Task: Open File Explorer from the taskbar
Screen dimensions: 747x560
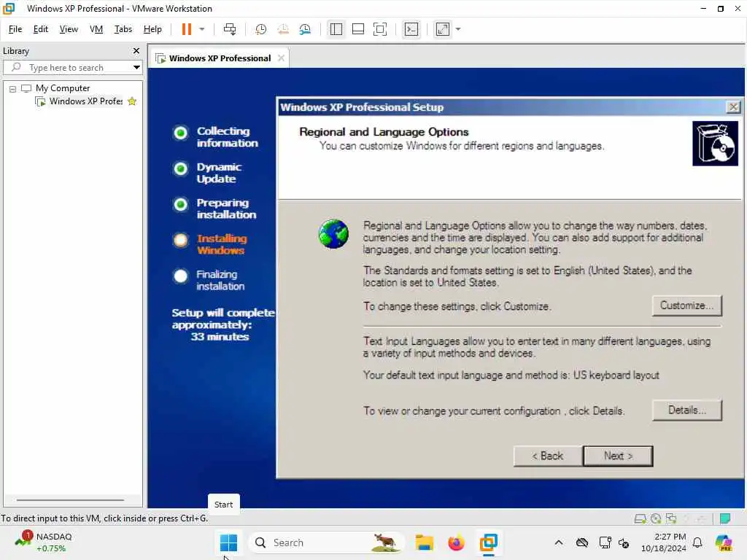Action: 424,542
